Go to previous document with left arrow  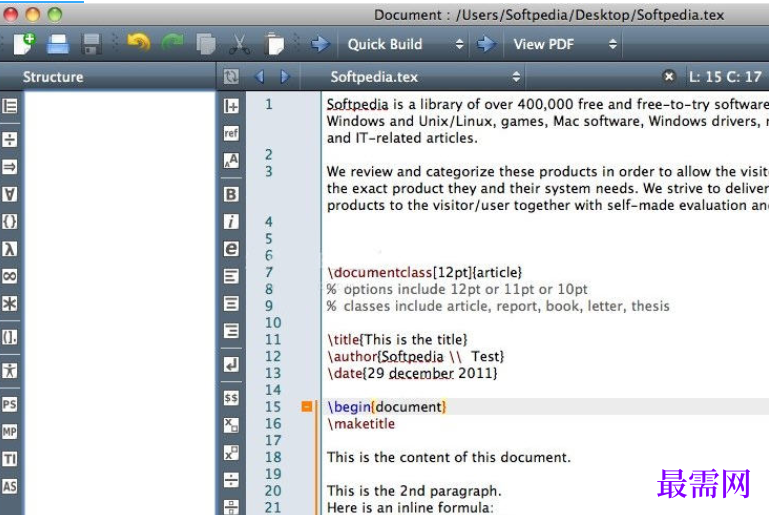[x=259, y=77]
